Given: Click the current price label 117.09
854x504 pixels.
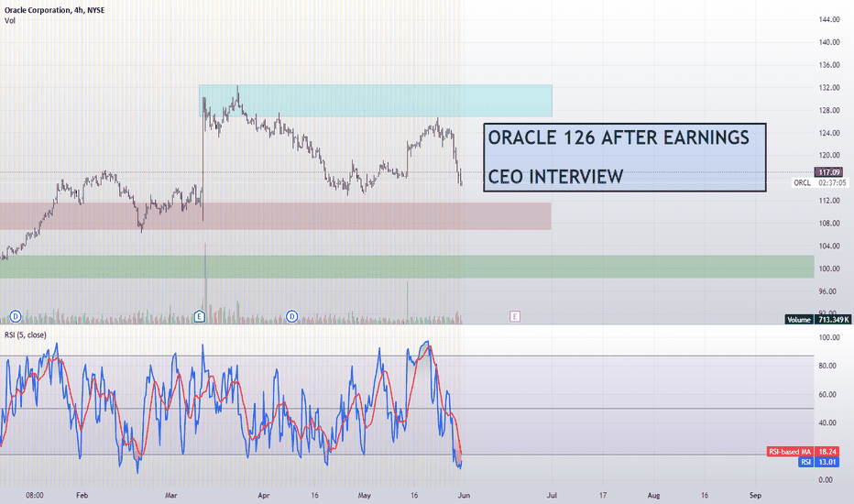Looking at the screenshot, I should 830,172.
